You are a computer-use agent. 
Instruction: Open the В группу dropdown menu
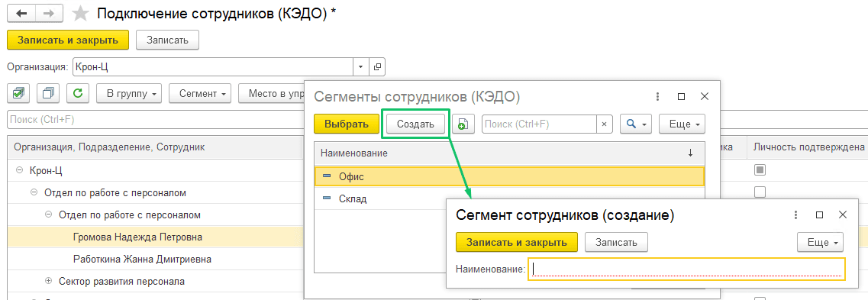(129, 94)
